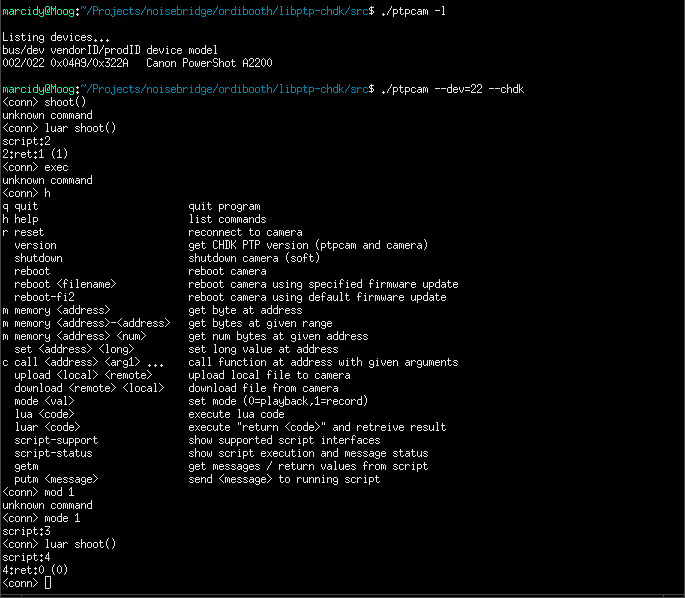The height and width of the screenshot is (598, 685).
Task: Click the 'getm' command entry
Action: click(26, 466)
